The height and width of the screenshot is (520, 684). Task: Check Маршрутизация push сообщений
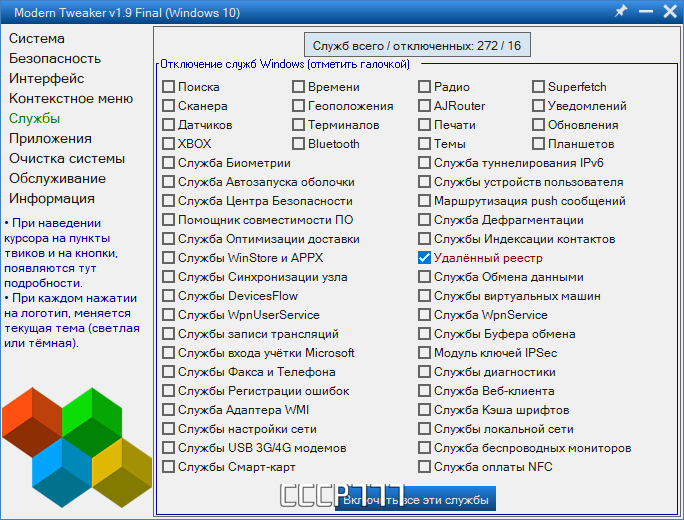[424, 201]
